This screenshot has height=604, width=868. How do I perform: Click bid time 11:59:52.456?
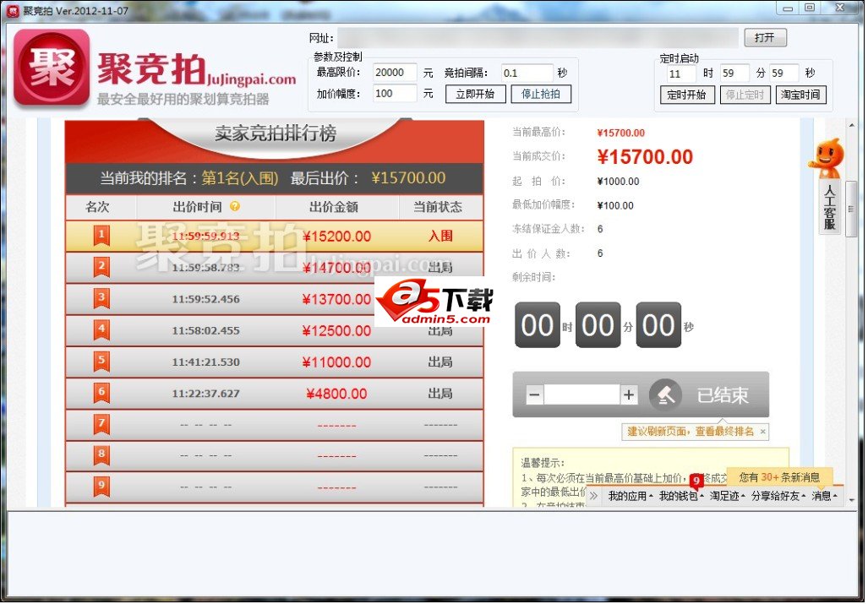click(206, 299)
